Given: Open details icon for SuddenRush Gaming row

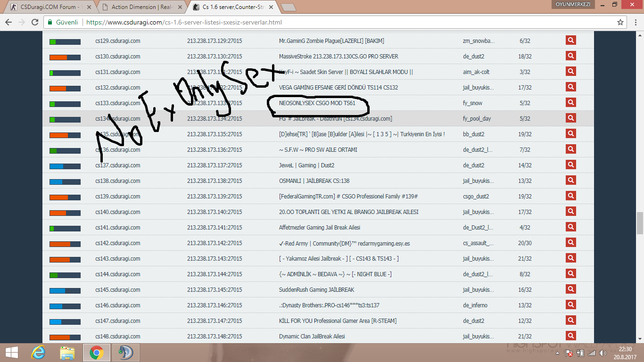Looking at the screenshot, I should (x=571, y=289).
